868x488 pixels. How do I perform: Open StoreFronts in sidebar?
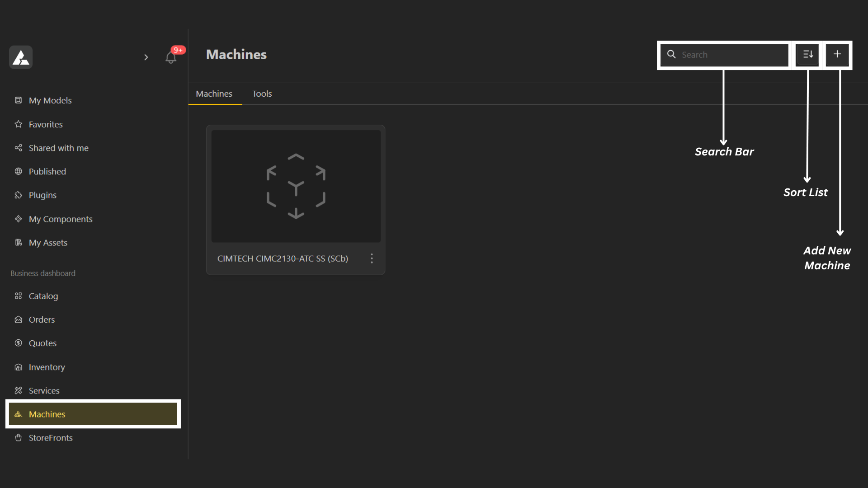pos(51,438)
